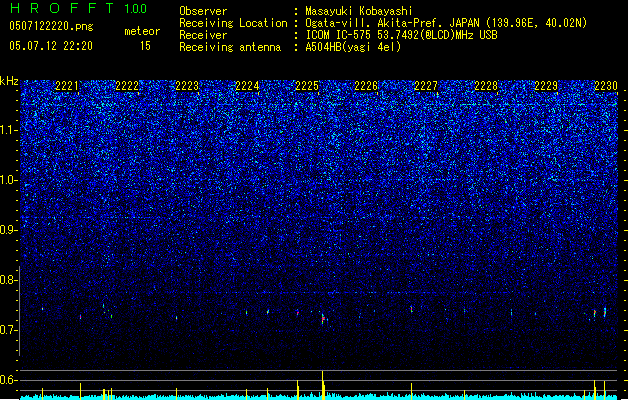The height and width of the screenshot is (400, 629).
Task: Click time marker 2225
Action: pyautogui.click(x=306, y=86)
